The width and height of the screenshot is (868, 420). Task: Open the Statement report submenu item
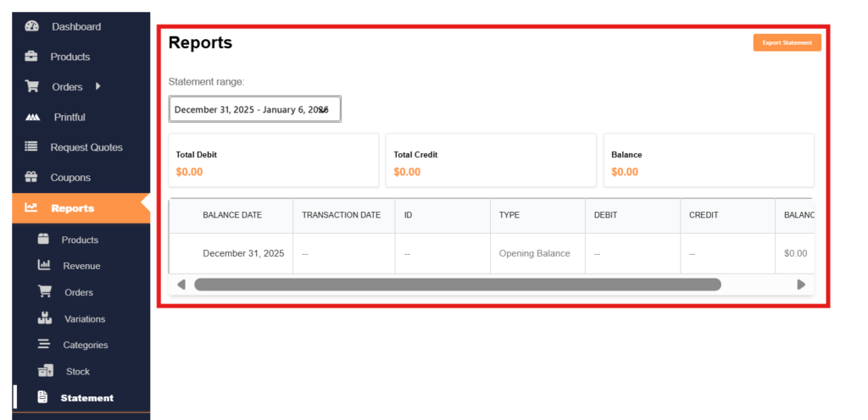tap(86, 398)
